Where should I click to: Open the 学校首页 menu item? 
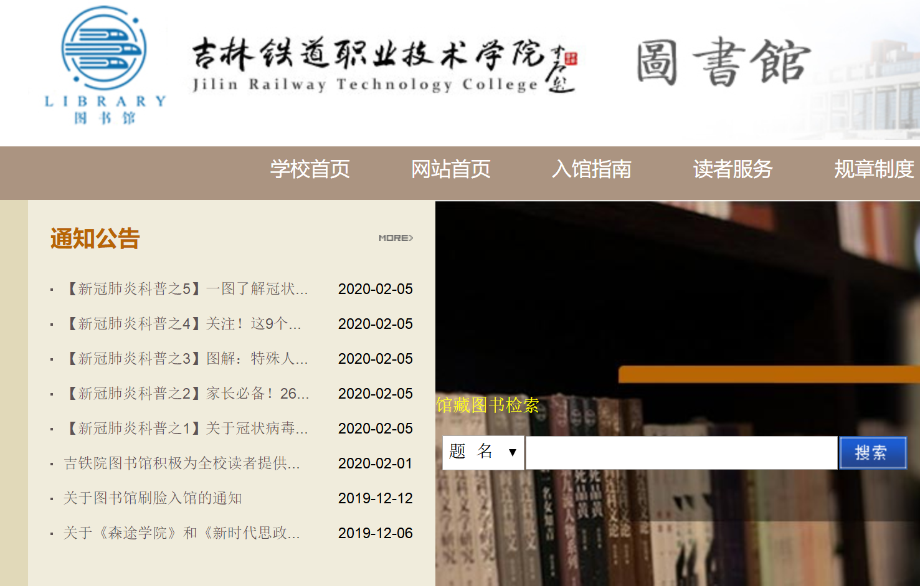(310, 169)
